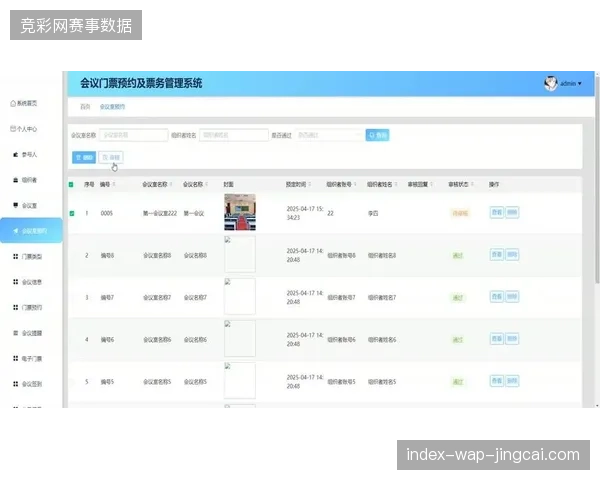This screenshot has height=480, width=600.
Task: Click the admin avatar picture
Action: (551, 83)
